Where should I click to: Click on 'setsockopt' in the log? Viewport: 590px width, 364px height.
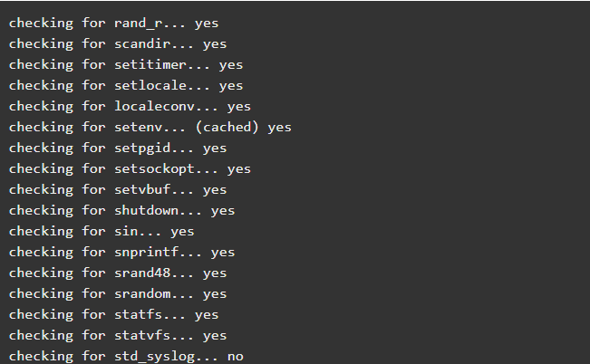[154, 169]
